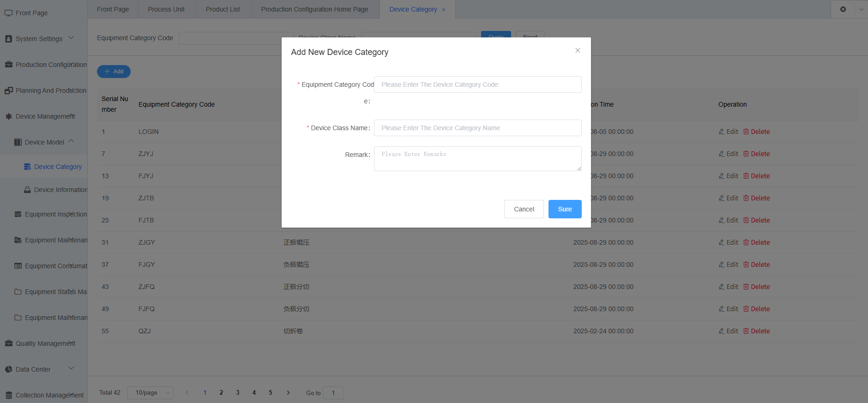Screen dimensions: 868x403
Task: Expand the Production Configuration sidebar chevron
Action: click(x=71, y=64)
